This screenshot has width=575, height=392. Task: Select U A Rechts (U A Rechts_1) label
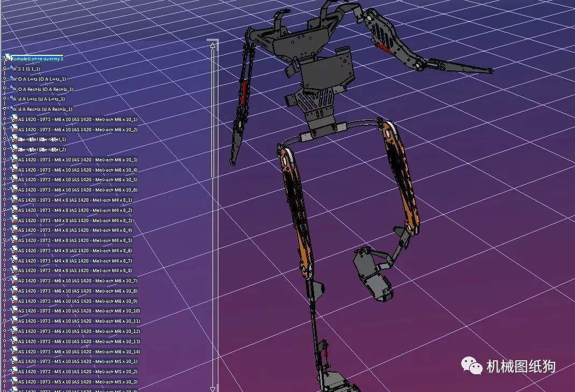tap(46, 109)
